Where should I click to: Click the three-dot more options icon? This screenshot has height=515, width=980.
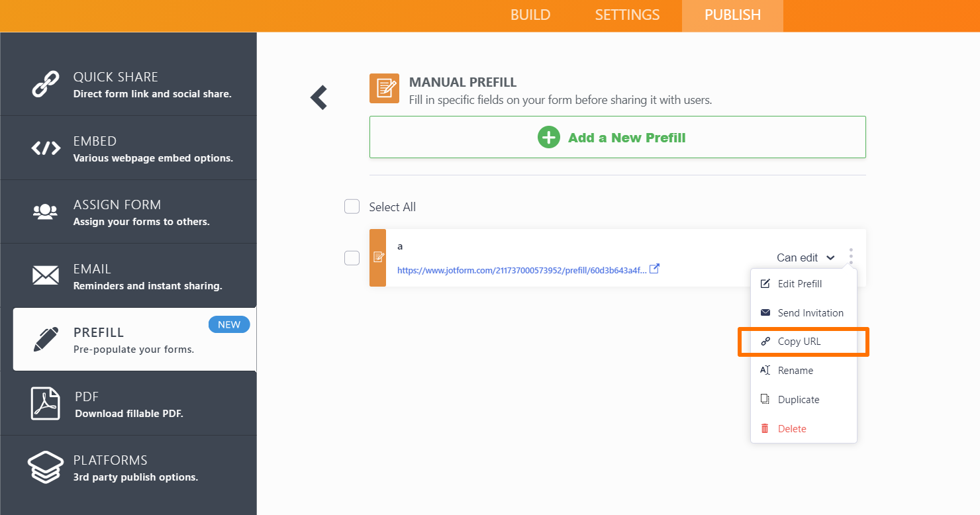point(851,257)
